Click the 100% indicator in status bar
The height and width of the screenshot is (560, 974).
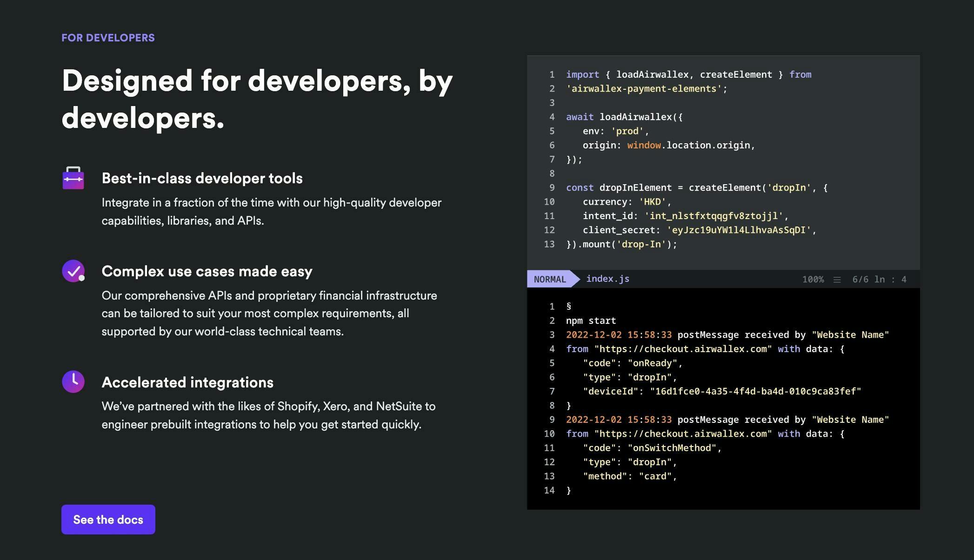tap(813, 280)
